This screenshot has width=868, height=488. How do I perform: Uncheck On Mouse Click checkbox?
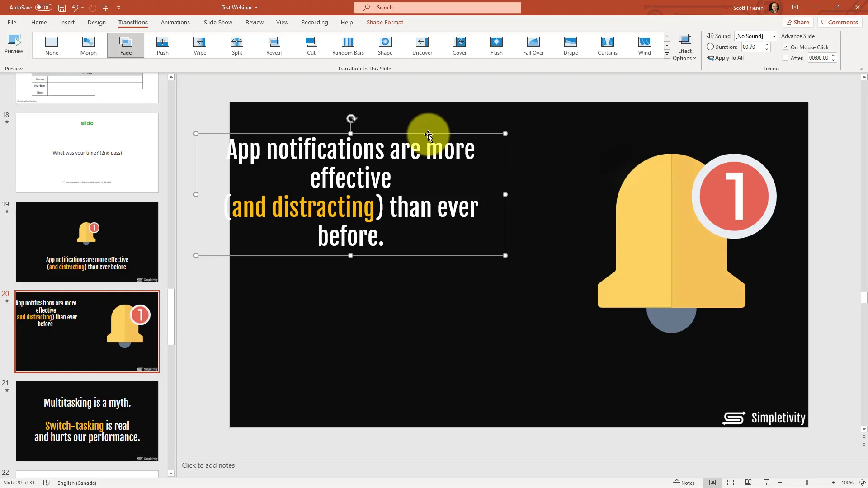coord(786,47)
